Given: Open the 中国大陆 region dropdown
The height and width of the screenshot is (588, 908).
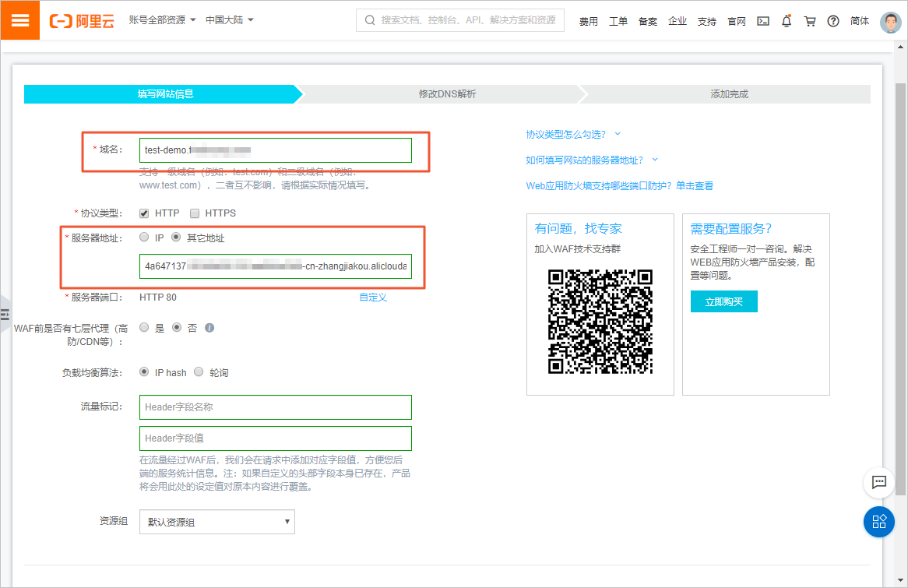Looking at the screenshot, I should point(229,19).
